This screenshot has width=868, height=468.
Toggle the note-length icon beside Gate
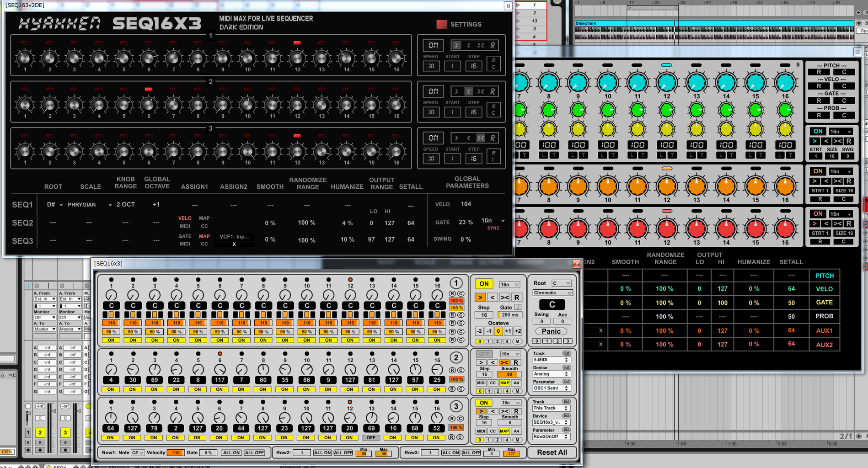518,307
